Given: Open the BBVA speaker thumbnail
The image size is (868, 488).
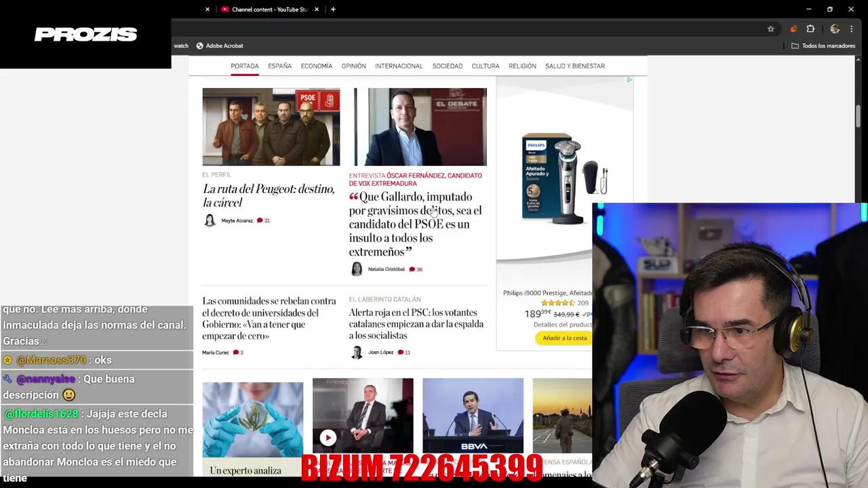Looking at the screenshot, I should pyautogui.click(x=473, y=415).
